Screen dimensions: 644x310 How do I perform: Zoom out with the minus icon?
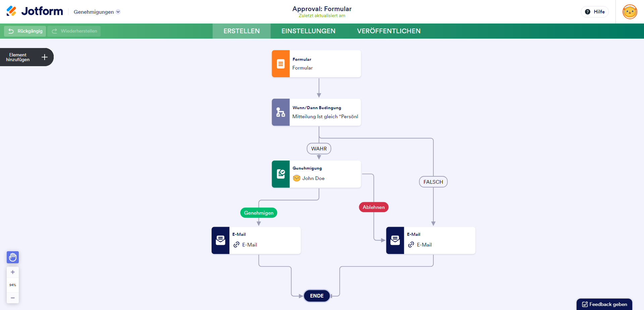13,298
